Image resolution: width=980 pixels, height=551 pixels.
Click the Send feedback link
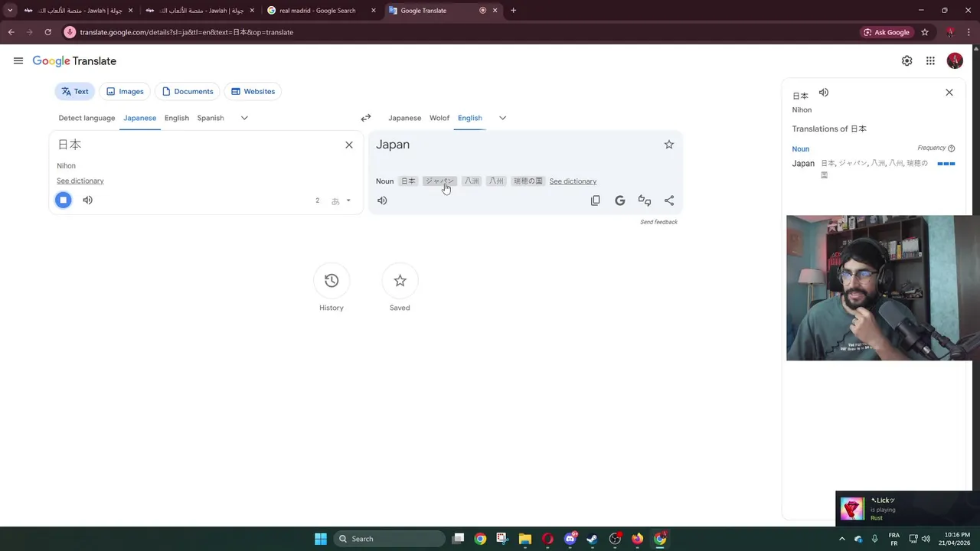click(658, 222)
